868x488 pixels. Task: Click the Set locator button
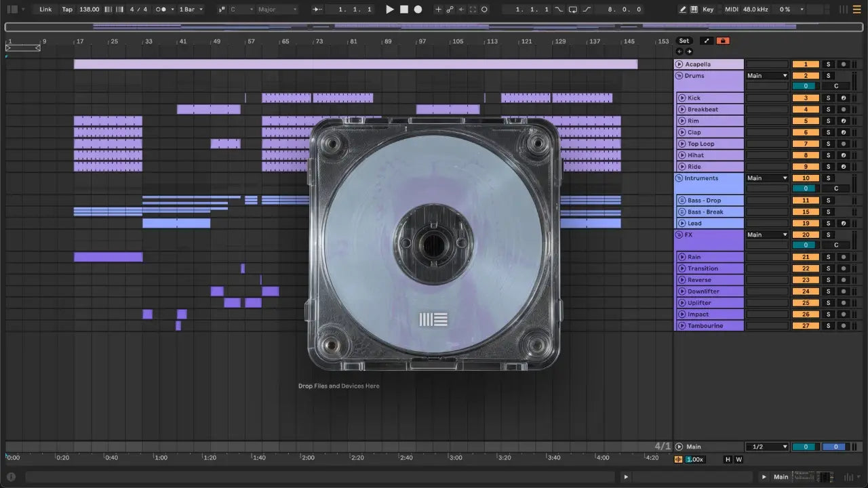(x=684, y=41)
